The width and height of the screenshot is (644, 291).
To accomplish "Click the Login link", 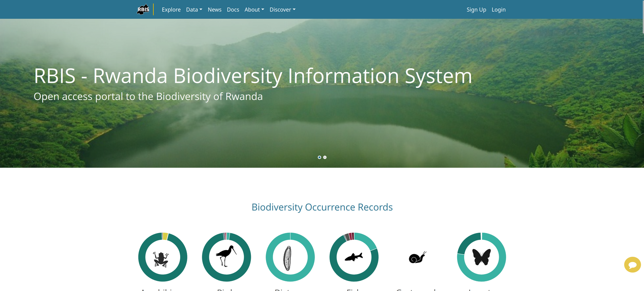I will click(498, 10).
